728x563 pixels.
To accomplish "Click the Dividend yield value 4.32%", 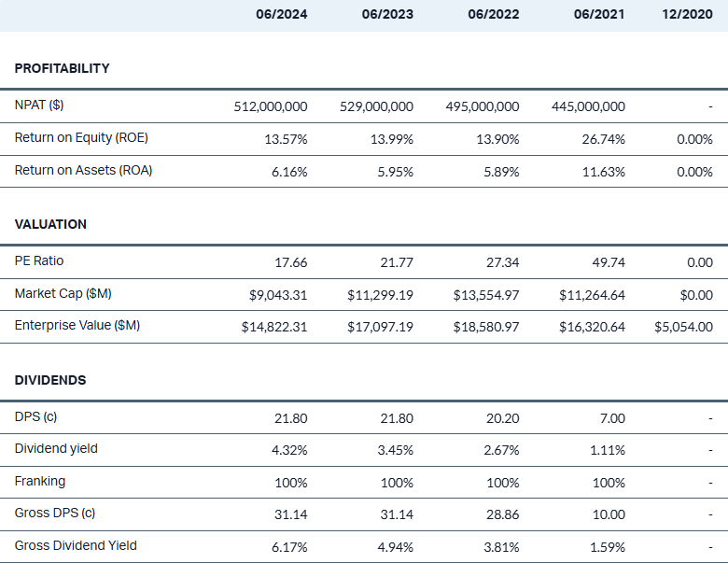I will pos(287,450).
